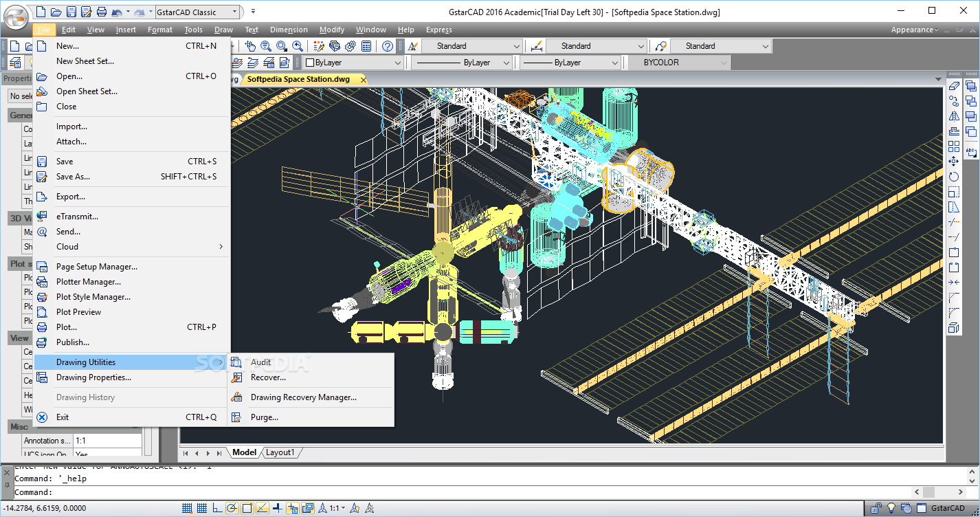Viewport: 980px width, 517px height.
Task: Select the Pan realtime hand tool
Action: tap(250, 46)
